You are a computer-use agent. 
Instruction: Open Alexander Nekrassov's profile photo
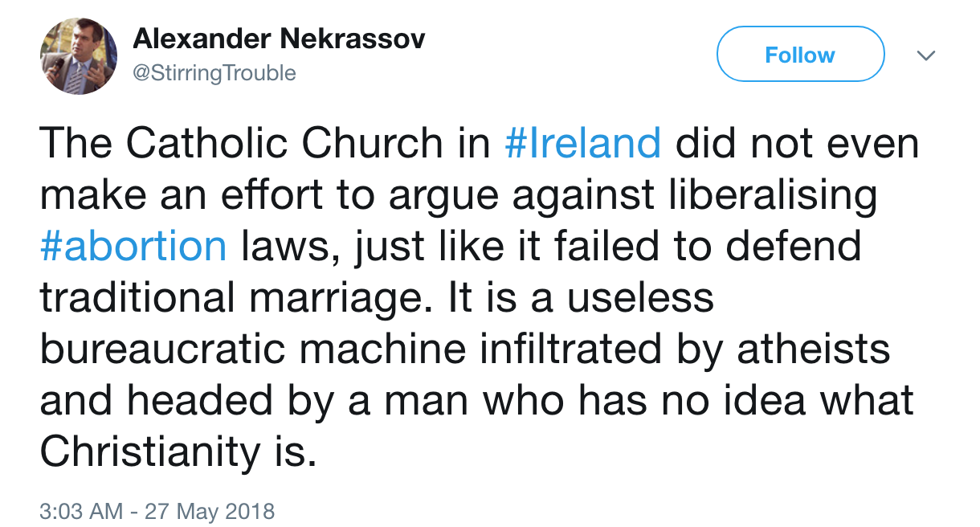(79, 56)
